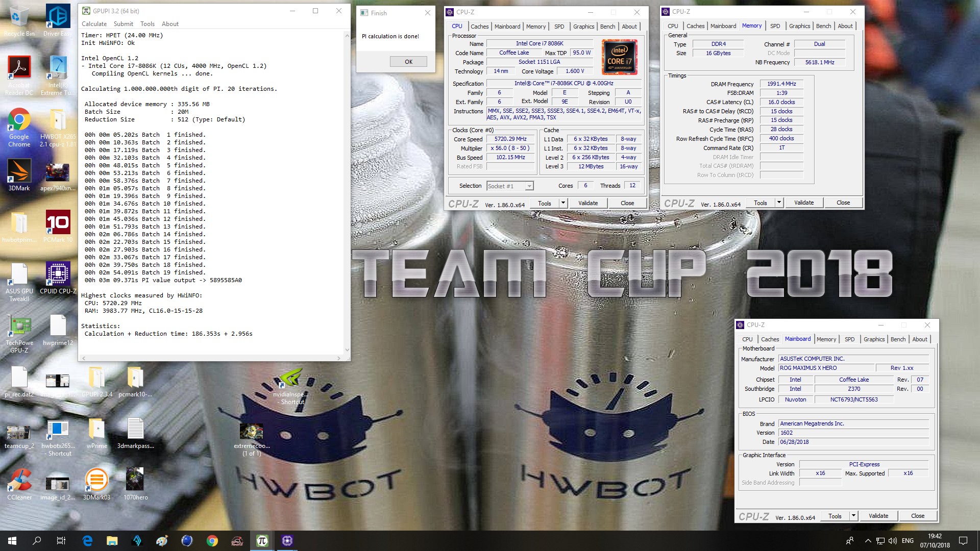Click motherboard model ROG MAXIMUS X HERO

click(826, 368)
